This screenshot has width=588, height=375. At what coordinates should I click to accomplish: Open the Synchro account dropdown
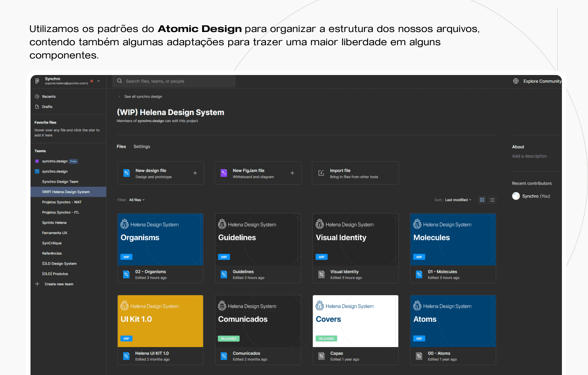(x=98, y=81)
